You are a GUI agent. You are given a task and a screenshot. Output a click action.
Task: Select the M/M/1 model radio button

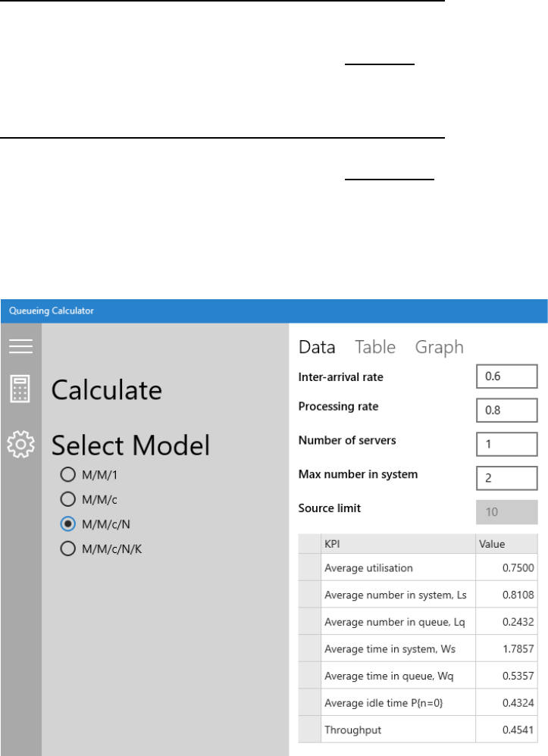[x=67, y=476]
